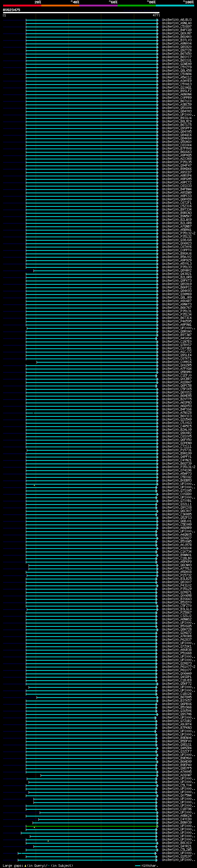The height and width of the screenshot is (868, 197).
Task: Open hit UniRef100_B8NV39
Action: click(x=177, y=822)
